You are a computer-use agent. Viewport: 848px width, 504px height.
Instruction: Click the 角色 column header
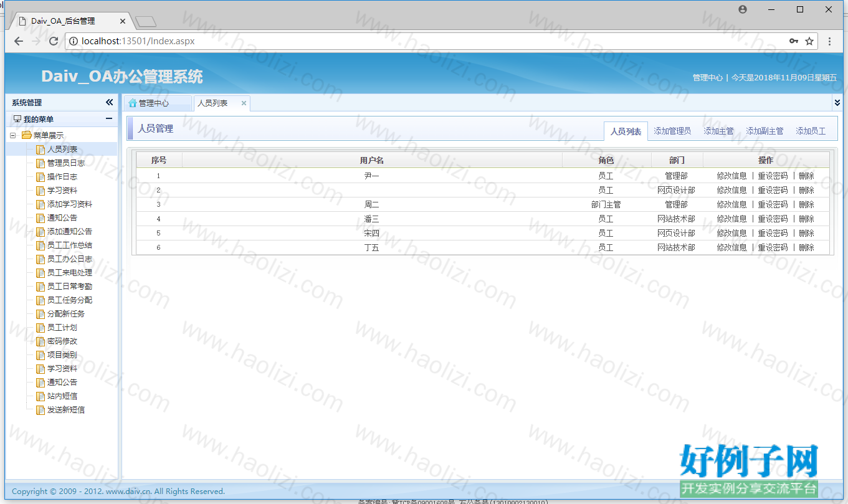coord(606,160)
